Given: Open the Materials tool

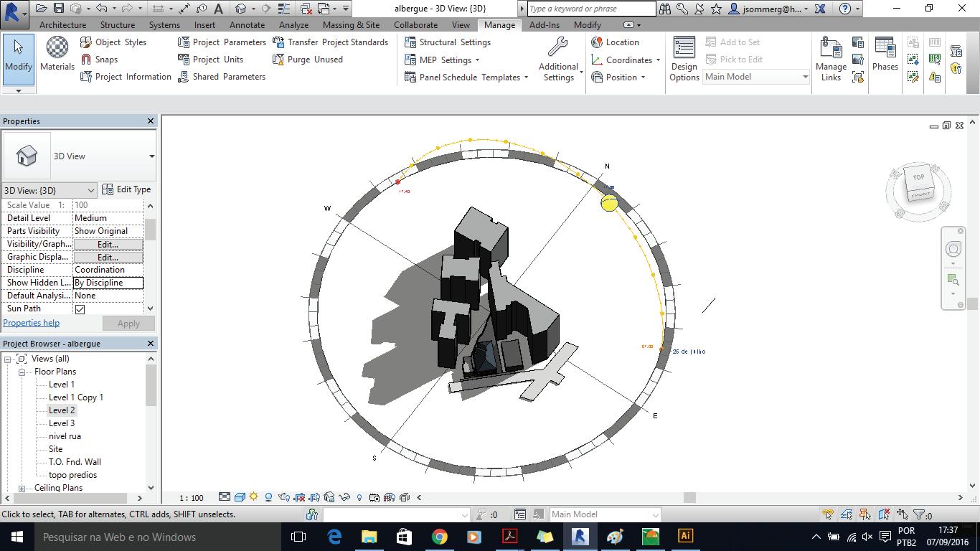Looking at the screenshot, I should coord(57,54).
